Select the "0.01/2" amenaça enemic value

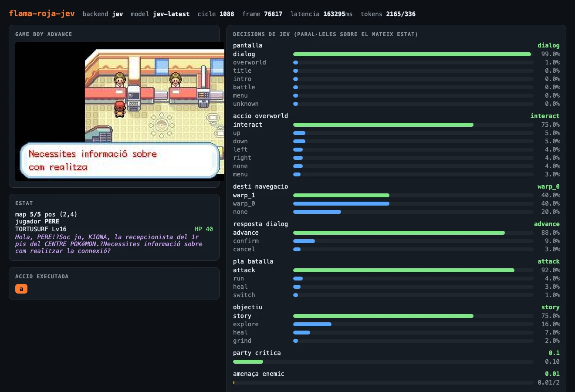548,382
